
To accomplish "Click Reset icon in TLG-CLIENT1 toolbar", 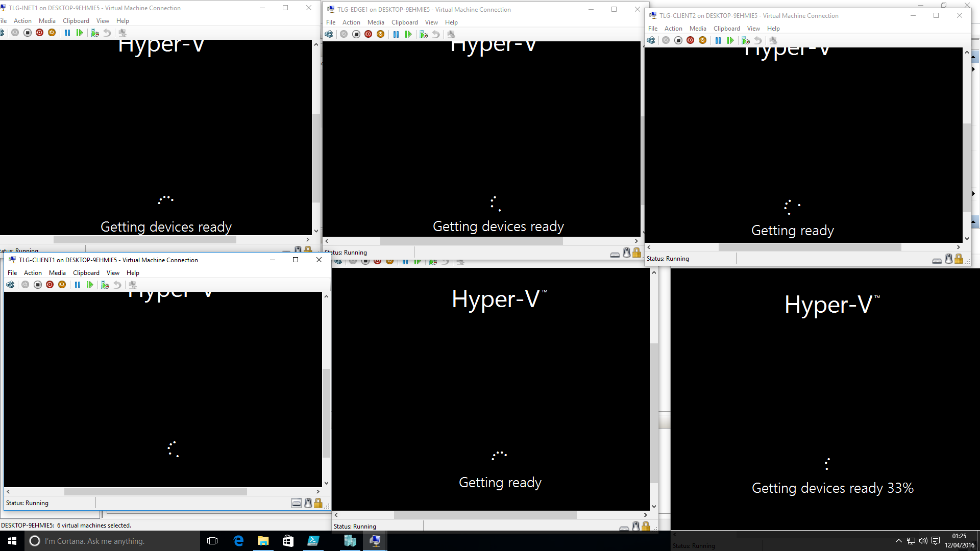I will (x=90, y=285).
